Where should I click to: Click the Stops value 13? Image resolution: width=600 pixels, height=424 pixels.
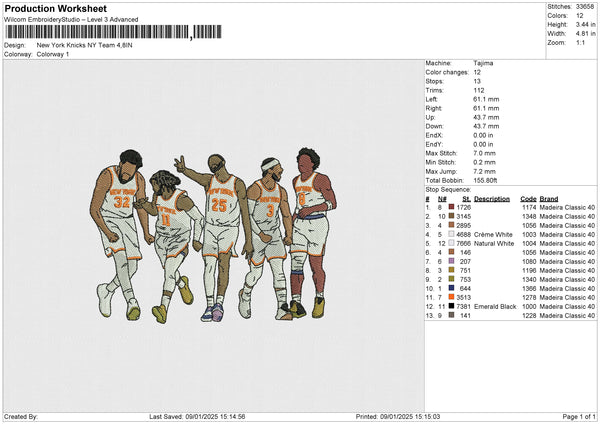coord(477,81)
